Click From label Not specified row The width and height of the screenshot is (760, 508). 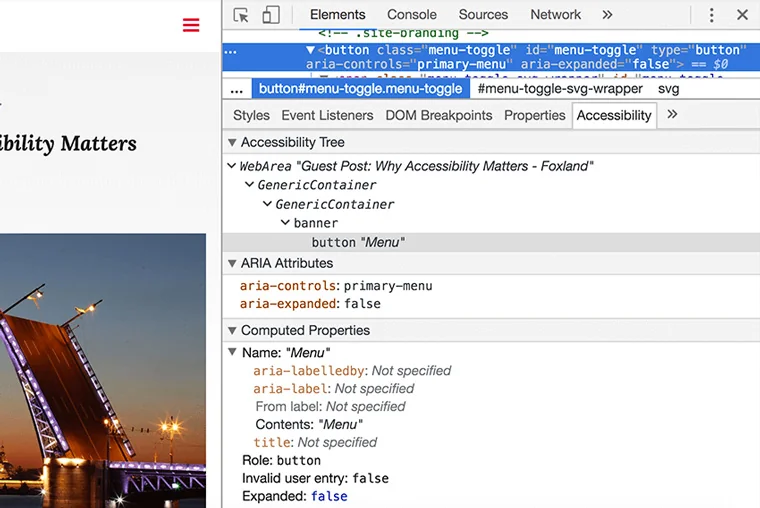(330, 407)
